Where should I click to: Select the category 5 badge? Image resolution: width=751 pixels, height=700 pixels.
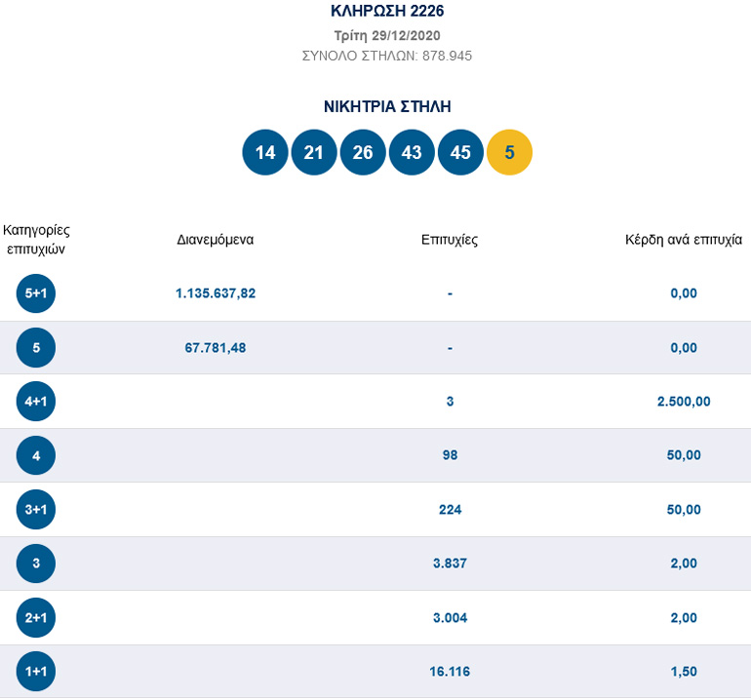[36, 348]
